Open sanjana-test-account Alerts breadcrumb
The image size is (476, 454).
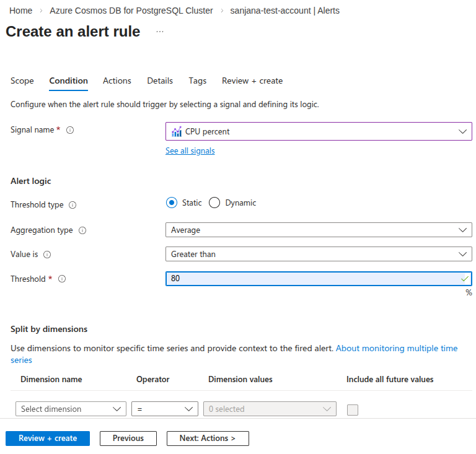coord(284,11)
